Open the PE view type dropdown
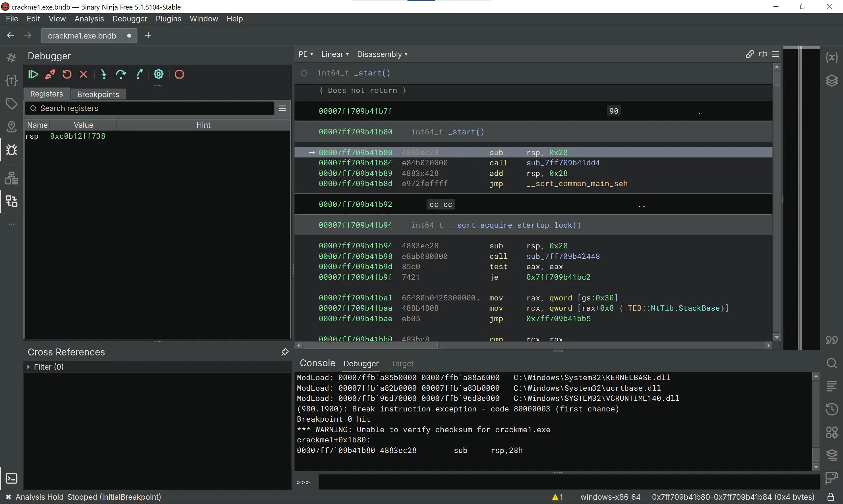 coord(305,54)
